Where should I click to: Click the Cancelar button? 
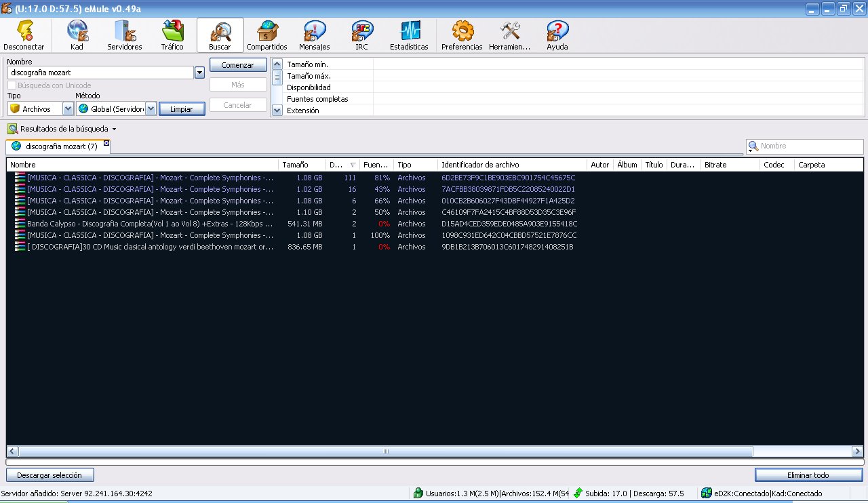tap(238, 105)
